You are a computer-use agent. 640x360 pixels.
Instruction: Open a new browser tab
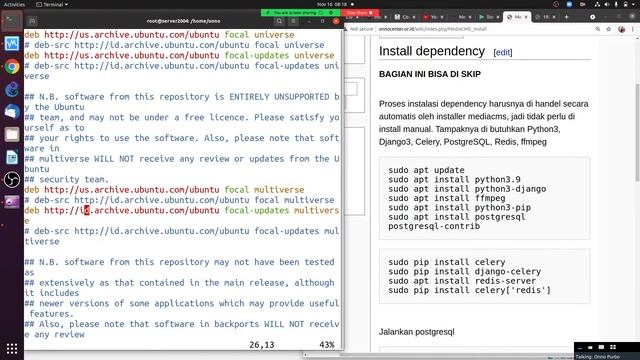click(567, 17)
